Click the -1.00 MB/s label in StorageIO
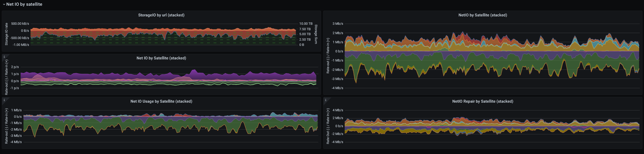This screenshot has height=154, width=644. [x=21, y=45]
